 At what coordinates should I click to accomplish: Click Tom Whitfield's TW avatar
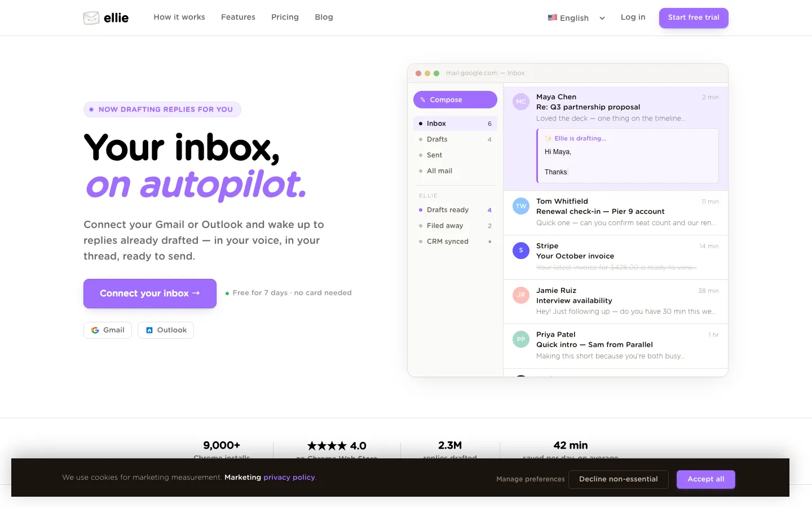521,206
